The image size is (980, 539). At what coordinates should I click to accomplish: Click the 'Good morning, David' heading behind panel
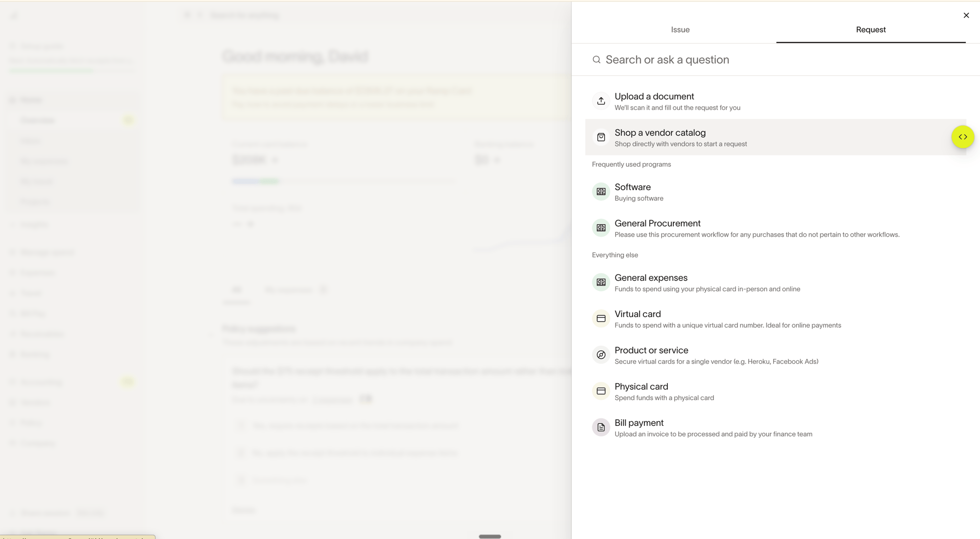tap(295, 56)
